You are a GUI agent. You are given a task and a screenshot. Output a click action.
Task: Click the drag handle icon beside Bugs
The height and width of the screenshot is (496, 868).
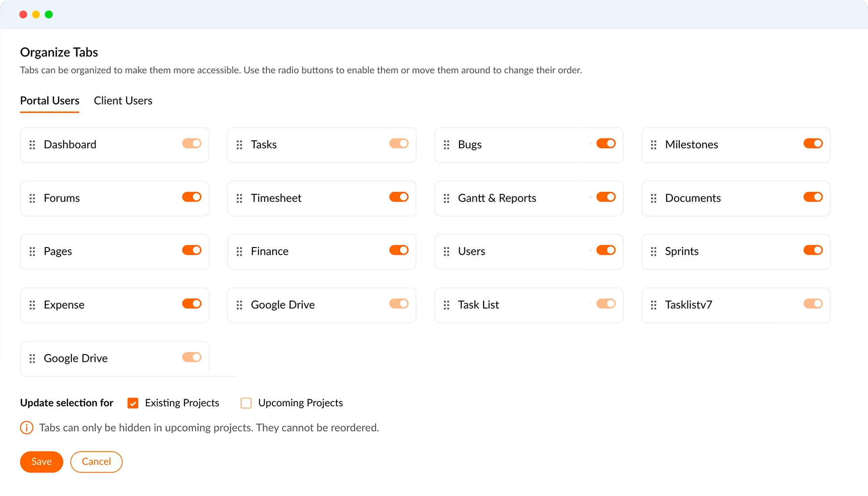click(447, 145)
